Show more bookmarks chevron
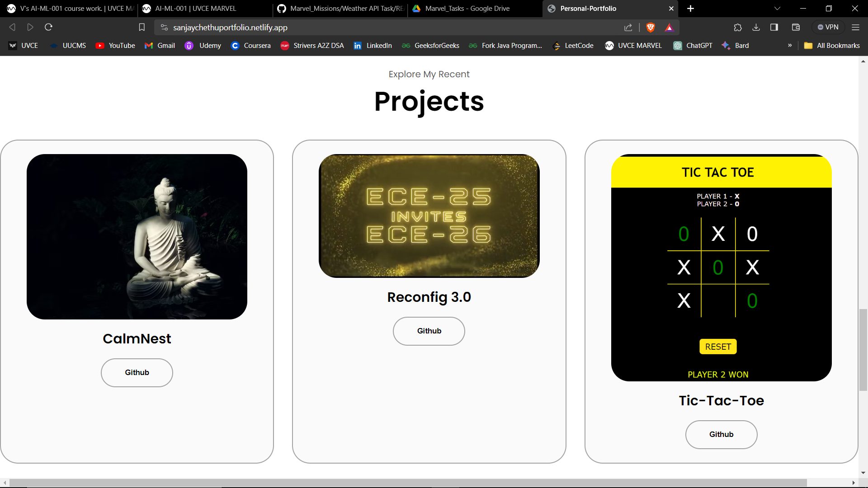 pyautogui.click(x=790, y=46)
